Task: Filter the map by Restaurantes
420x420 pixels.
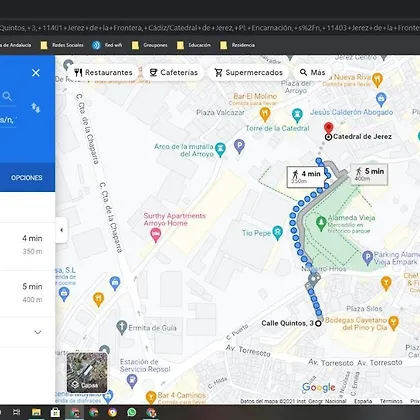Action: [x=103, y=72]
